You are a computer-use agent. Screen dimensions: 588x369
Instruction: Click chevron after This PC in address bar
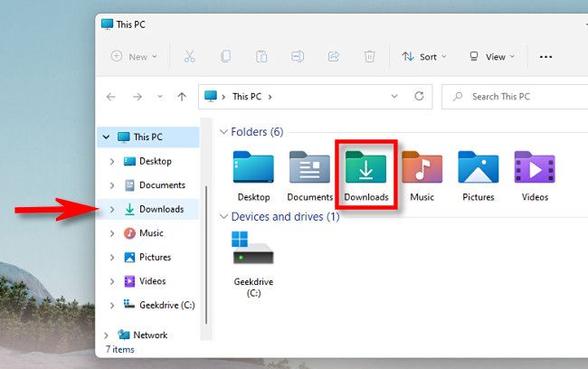[270, 97]
